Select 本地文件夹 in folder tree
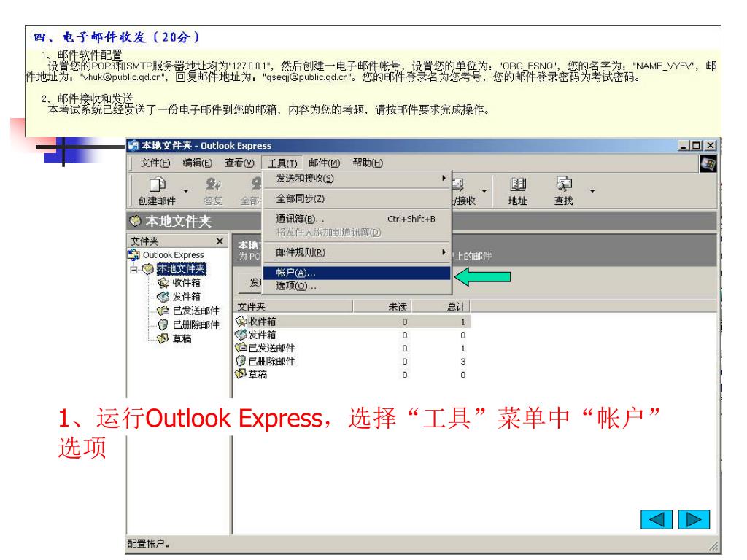The height and width of the screenshot is (560, 747). pyautogui.click(x=182, y=269)
